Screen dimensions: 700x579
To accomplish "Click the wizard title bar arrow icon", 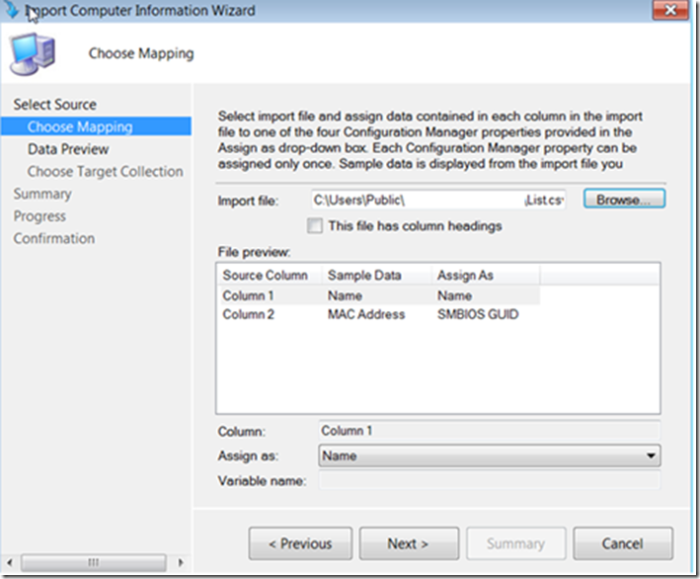I will 11,10.
